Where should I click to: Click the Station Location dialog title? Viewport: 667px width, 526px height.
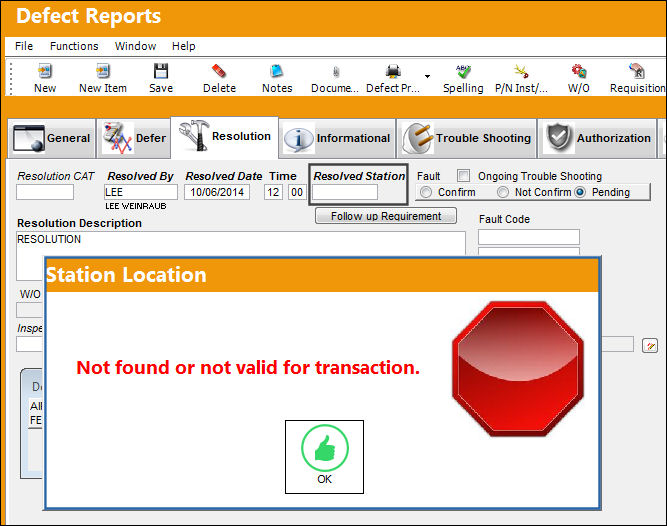pyautogui.click(x=126, y=275)
